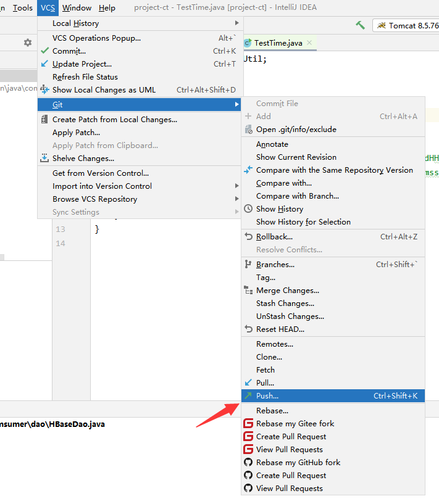Expand the Git submenu
Image resolution: width=439 pixels, height=504 pixels.
[140, 104]
